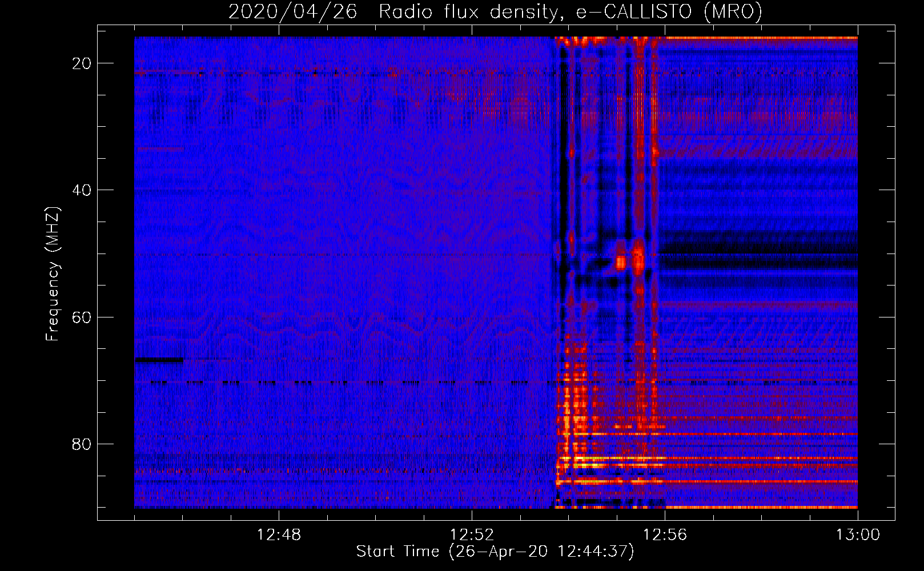Click the '80' frequency tick label
The height and width of the screenshot is (571, 924).
82,444
